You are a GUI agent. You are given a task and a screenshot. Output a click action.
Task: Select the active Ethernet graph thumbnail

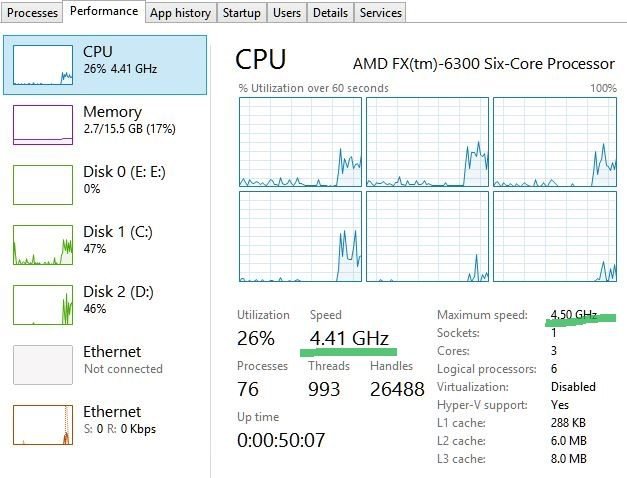click(42, 424)
